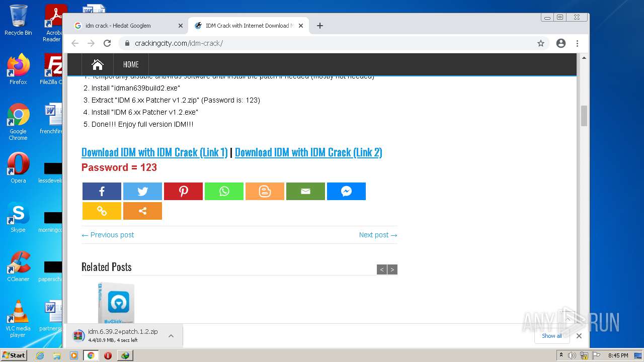The width and height of the screenshot is (644, 362).
Task: Copy link with yellow chain icon
Action: [102, 211]
